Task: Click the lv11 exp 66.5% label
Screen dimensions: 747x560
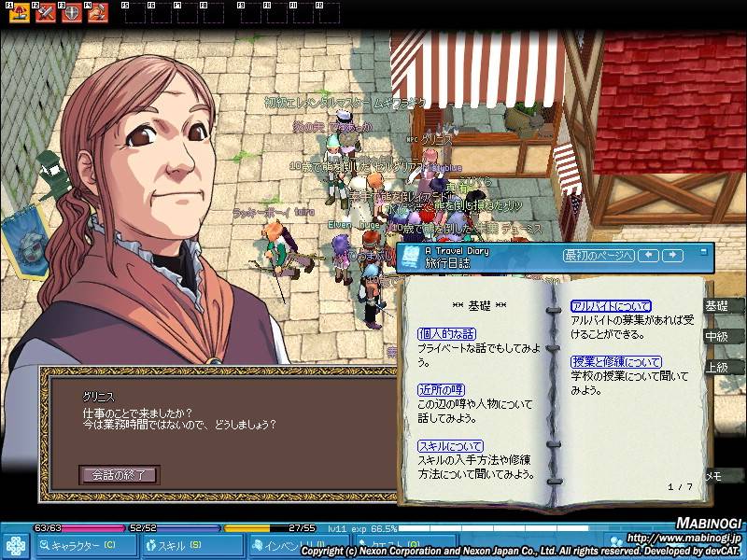Action: [x=362, y=528]
